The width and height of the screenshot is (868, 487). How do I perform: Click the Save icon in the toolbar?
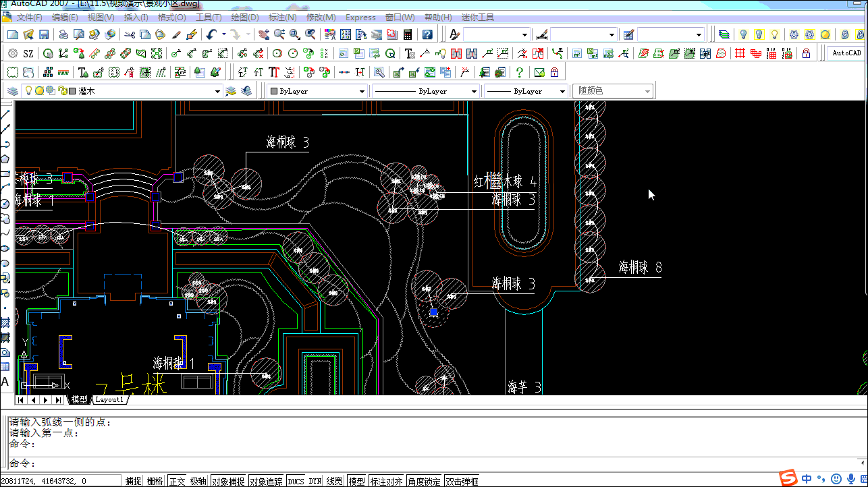(44, 34)
